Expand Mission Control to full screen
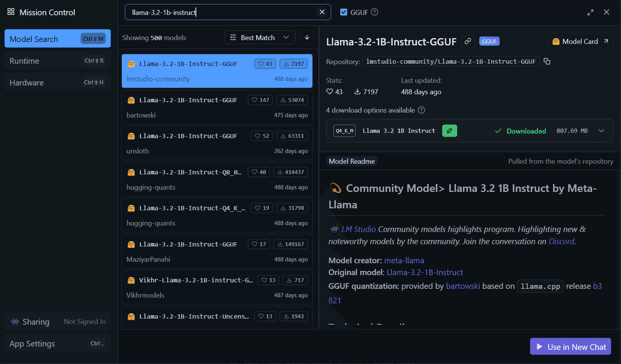The height and width of the screenshot is (364, 621). (590, 12)
